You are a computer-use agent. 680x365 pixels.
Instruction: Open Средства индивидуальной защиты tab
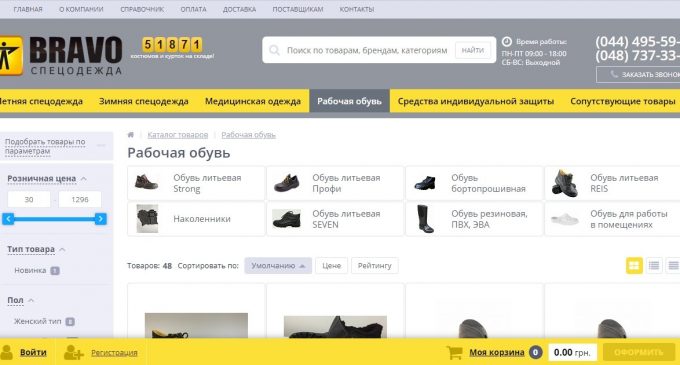[476, 101]
